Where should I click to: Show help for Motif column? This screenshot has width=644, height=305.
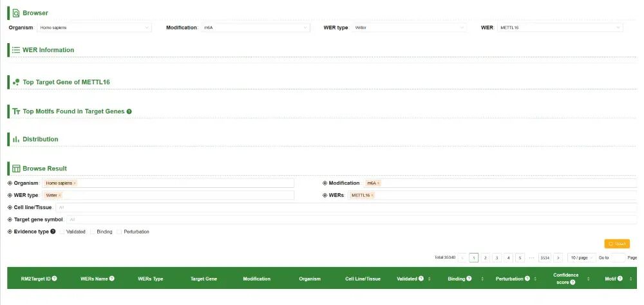(620, 279)
